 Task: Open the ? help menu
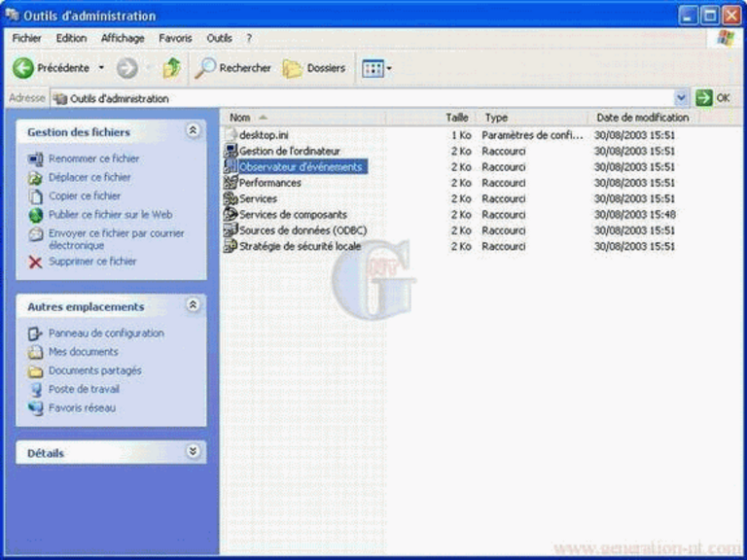coord(249,38)
